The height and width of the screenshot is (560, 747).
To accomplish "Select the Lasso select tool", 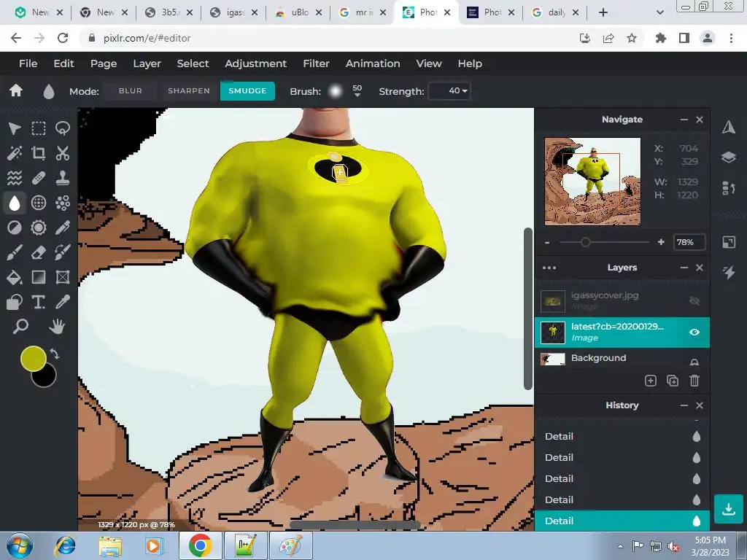I will 63,128.
